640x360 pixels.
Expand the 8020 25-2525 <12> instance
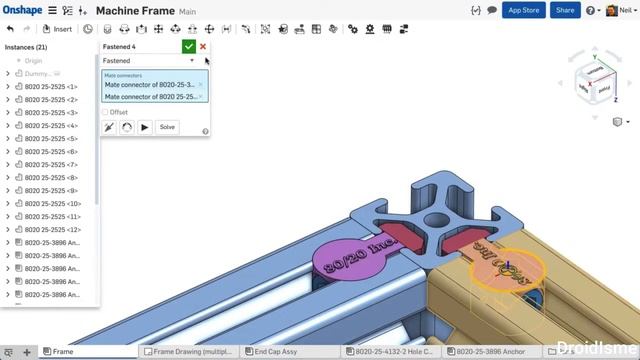coord(8,229)
